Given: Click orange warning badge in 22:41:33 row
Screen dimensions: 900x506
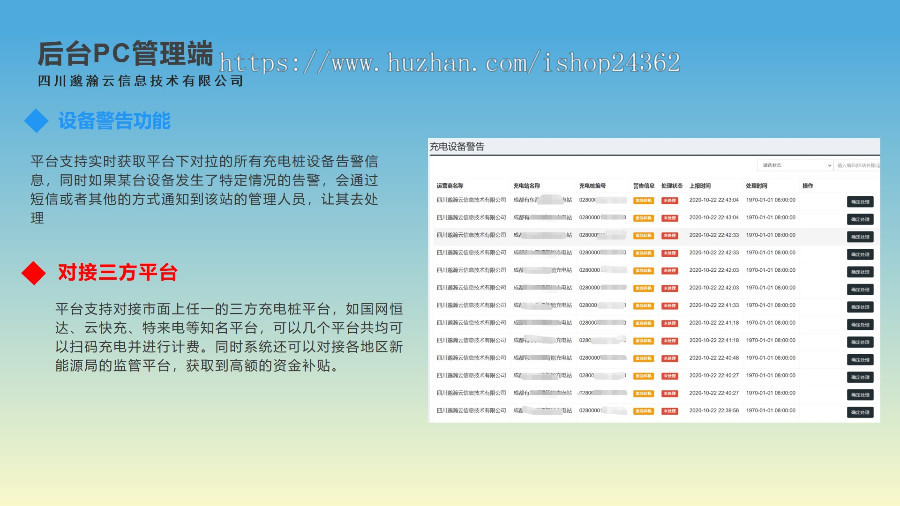Looking at the screenshot, I should pyautogui.click(x=643, y=306).
